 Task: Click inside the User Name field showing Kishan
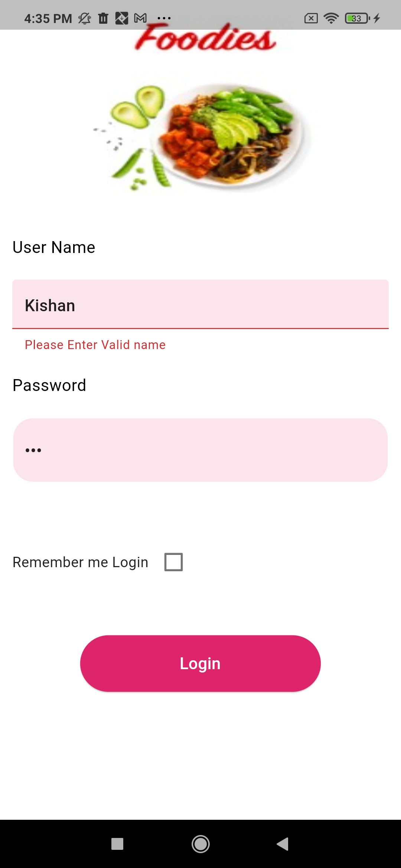(200, 305)
